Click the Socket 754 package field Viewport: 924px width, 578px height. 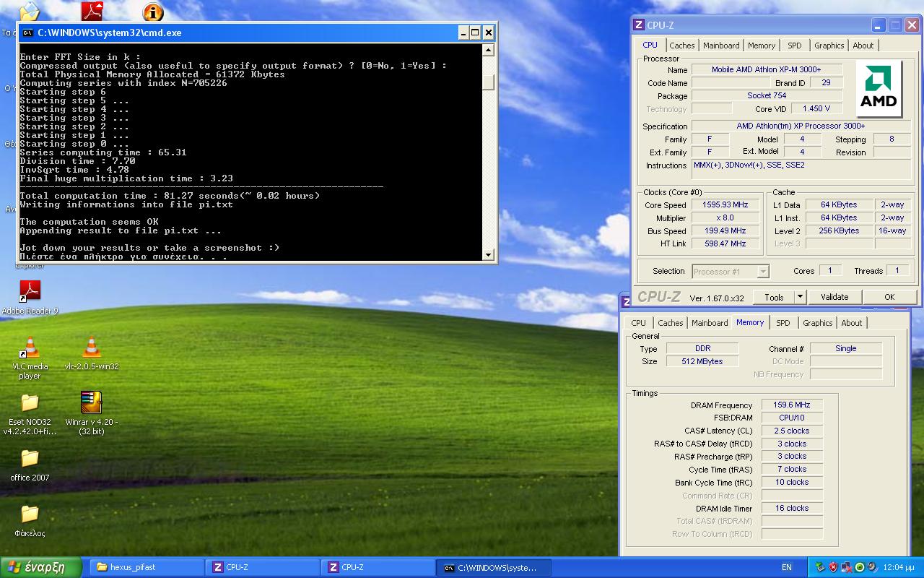point(767,95)
